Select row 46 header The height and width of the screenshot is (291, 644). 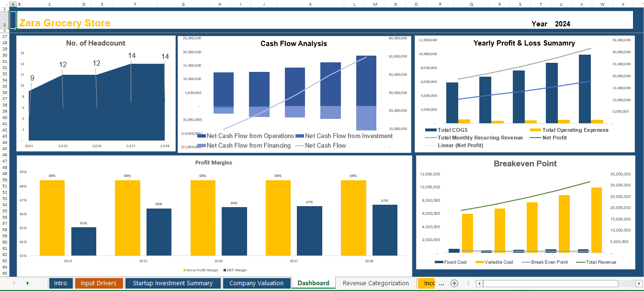[4, 155]
